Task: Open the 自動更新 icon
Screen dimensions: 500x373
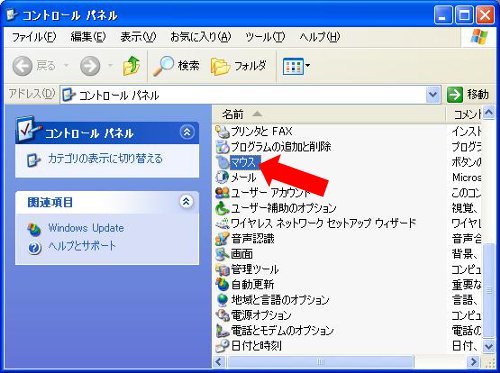Action: pos(222,285)
